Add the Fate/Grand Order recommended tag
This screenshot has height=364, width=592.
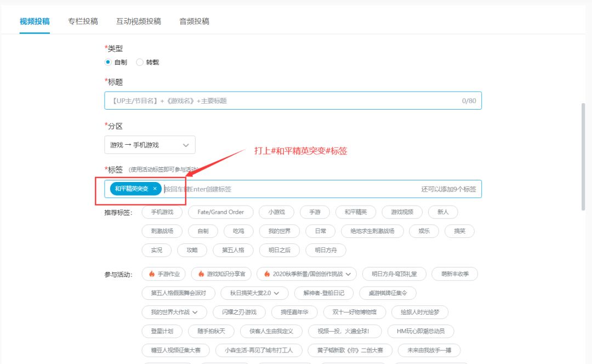[221, 212]
